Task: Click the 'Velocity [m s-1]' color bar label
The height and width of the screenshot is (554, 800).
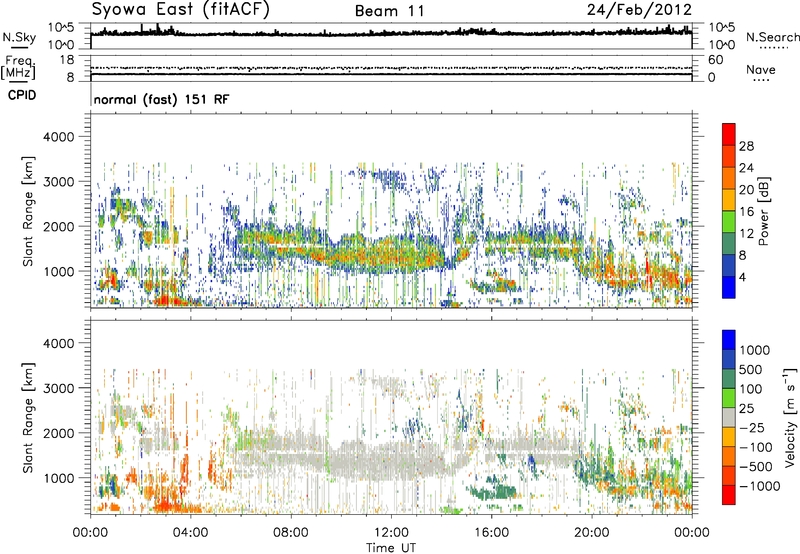Action: point(791,417)
